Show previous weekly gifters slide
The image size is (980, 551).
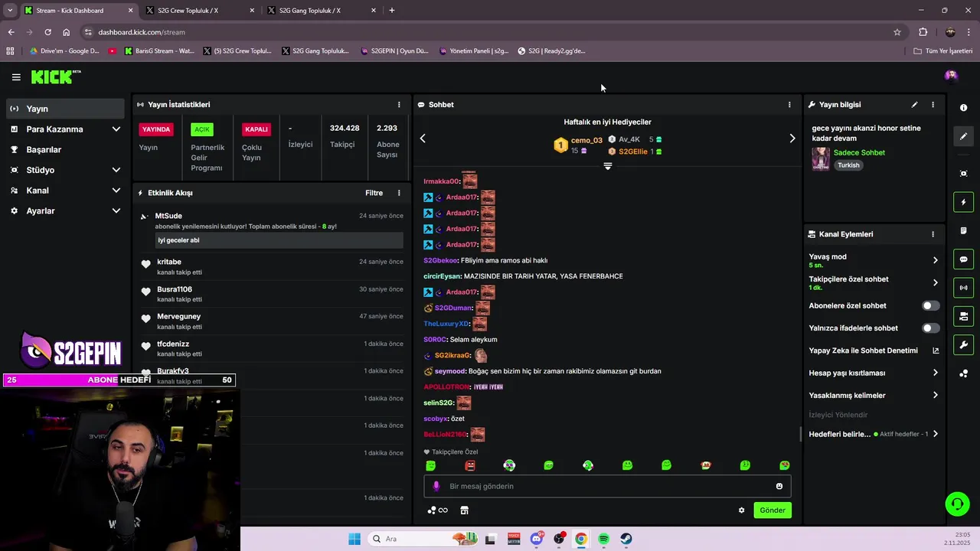pos(423,139)
